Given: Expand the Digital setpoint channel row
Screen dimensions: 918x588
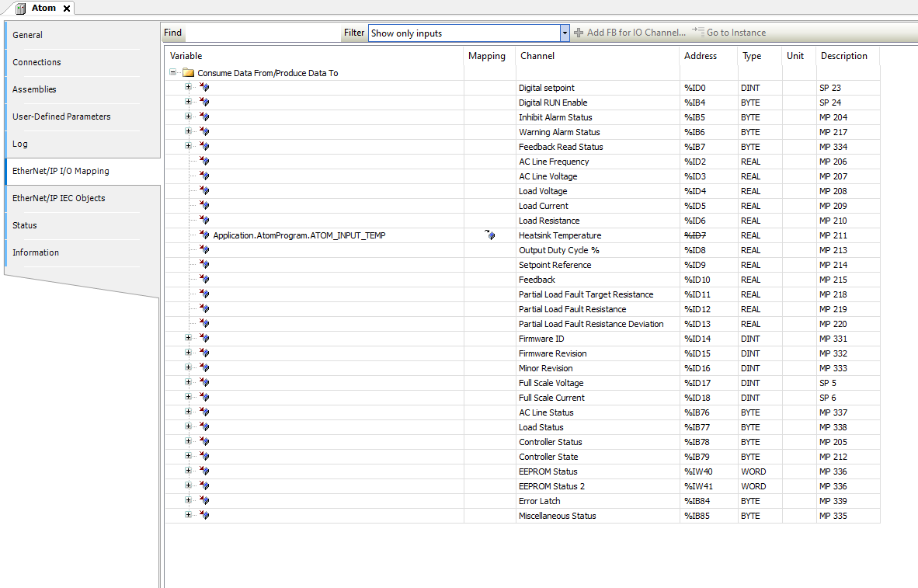Looking at the screenshot, I should coord(188,88).
